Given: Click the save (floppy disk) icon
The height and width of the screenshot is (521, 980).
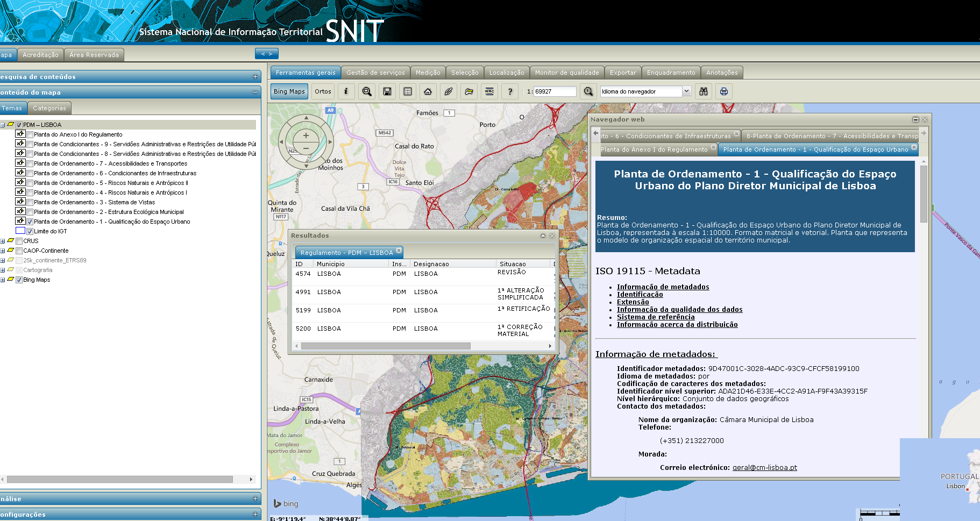Looking at the screenshot, I should coord(387,91).
